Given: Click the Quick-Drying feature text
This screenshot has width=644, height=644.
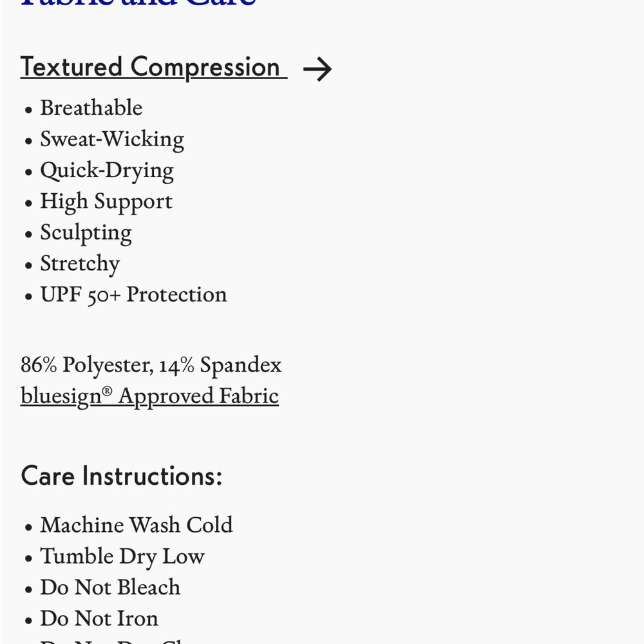Looking at the screenshot, I should coord(107,171).
